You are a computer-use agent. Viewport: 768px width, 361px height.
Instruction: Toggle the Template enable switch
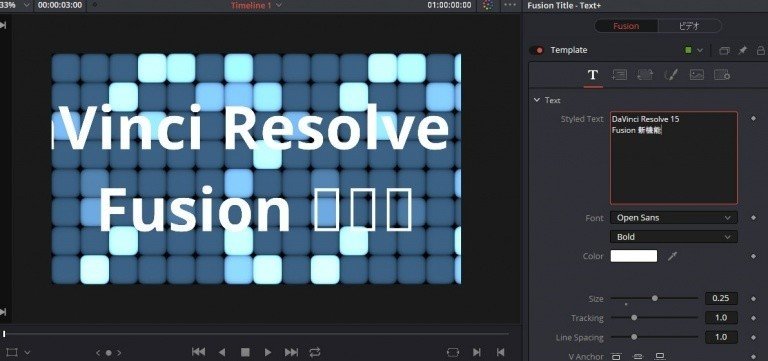[x=537, y=50]
